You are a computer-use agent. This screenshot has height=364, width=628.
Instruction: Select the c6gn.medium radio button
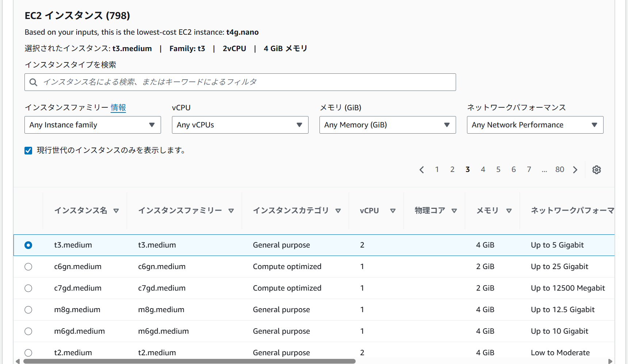28,267
